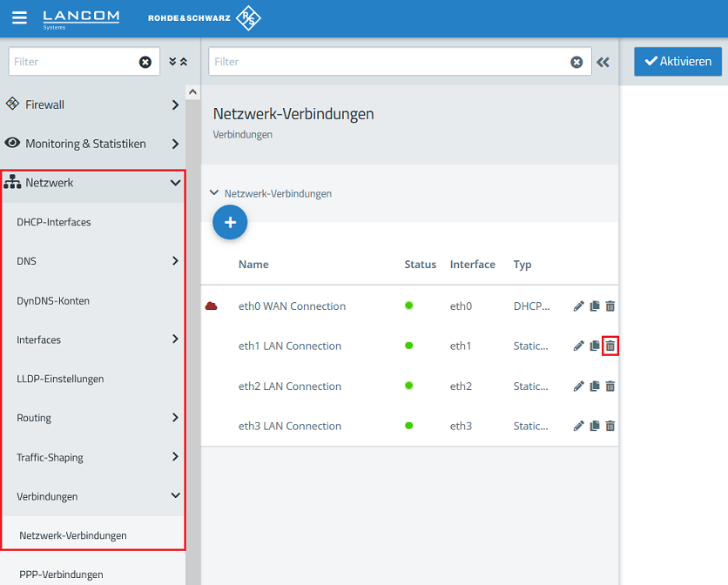Add a new network connection with plus button
The width and height of the screenshot is (728, 585).
pos(230,223)
